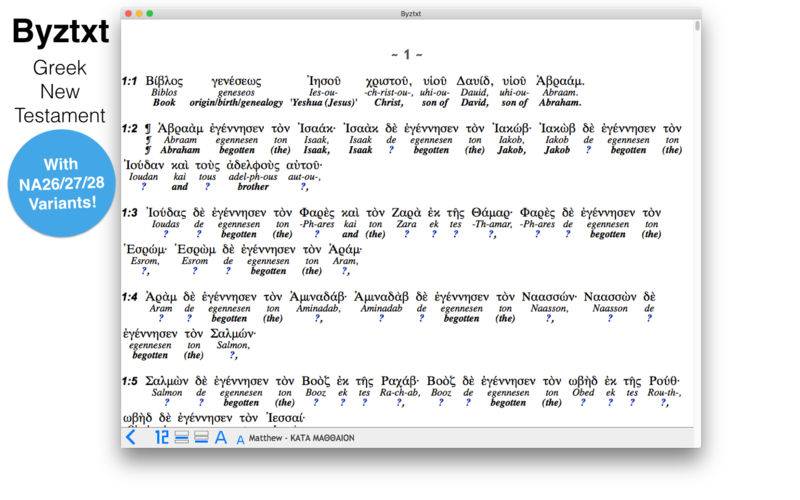The width and height of the screenshot is (800, 500).
Task: Click the Greek word 'Θάμαρ·'
Action: point(491,213)
